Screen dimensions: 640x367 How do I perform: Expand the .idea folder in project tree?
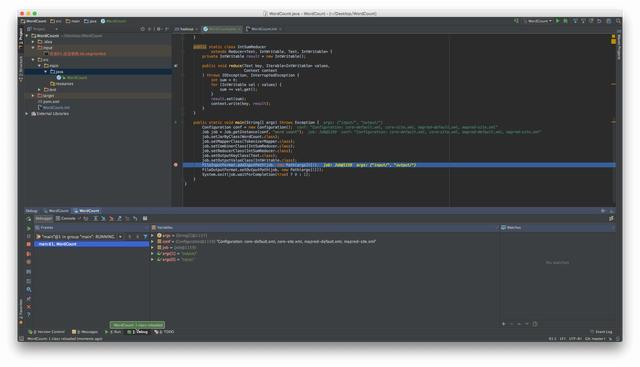click(x=33, y=42)
